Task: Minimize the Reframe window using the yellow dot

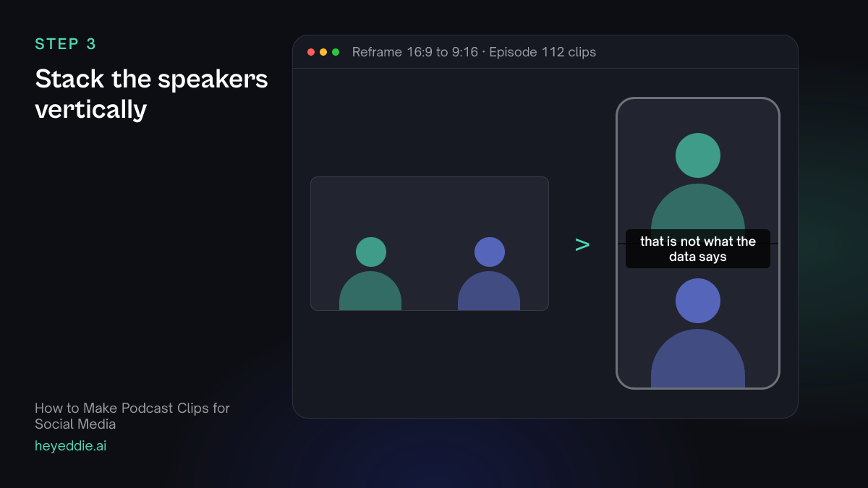Action: (x=323, y=52)
